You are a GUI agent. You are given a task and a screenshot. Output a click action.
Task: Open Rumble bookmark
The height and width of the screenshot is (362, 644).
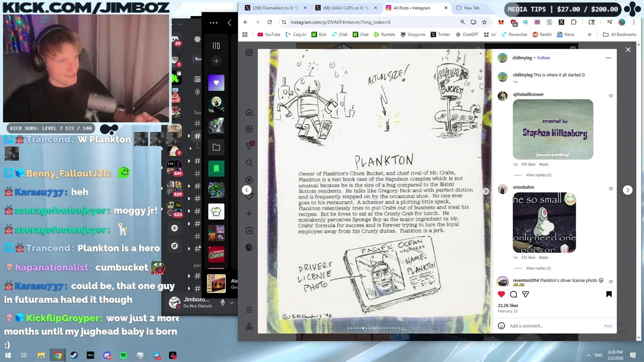pos(384,35)
